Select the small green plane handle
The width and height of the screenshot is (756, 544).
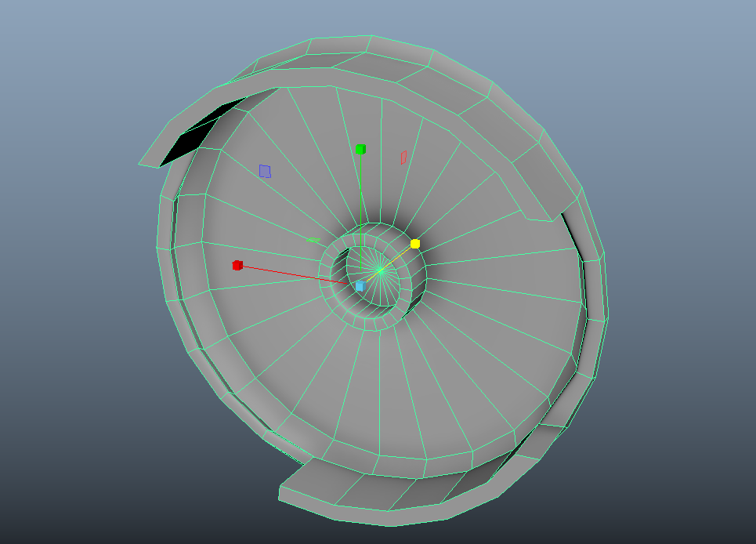click(313, 240)
